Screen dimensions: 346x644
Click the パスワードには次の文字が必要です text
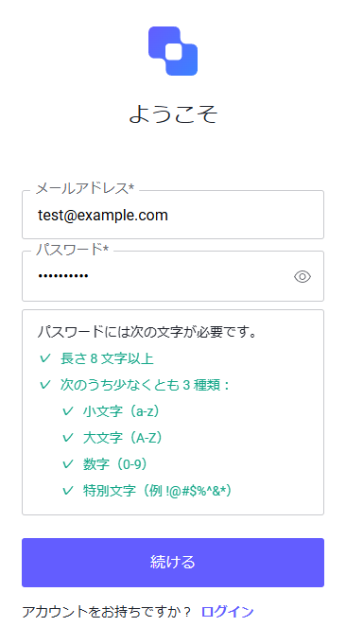(x=147, y=331)
